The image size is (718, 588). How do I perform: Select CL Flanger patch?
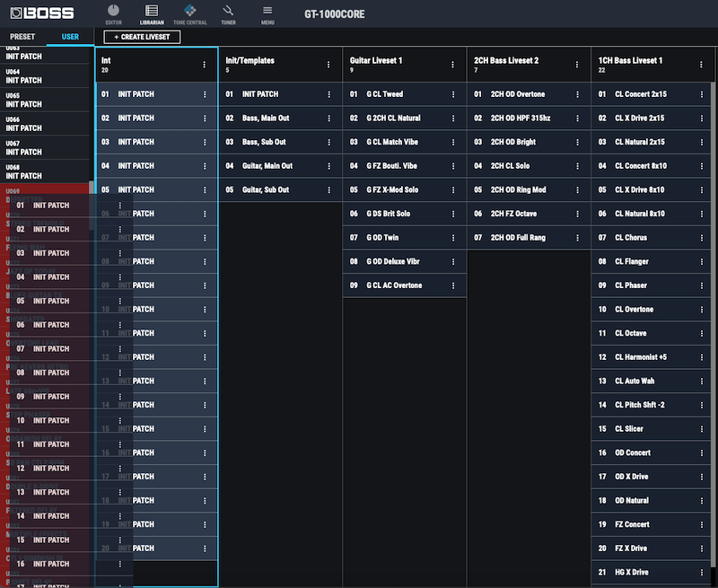(x=652, y=261)
